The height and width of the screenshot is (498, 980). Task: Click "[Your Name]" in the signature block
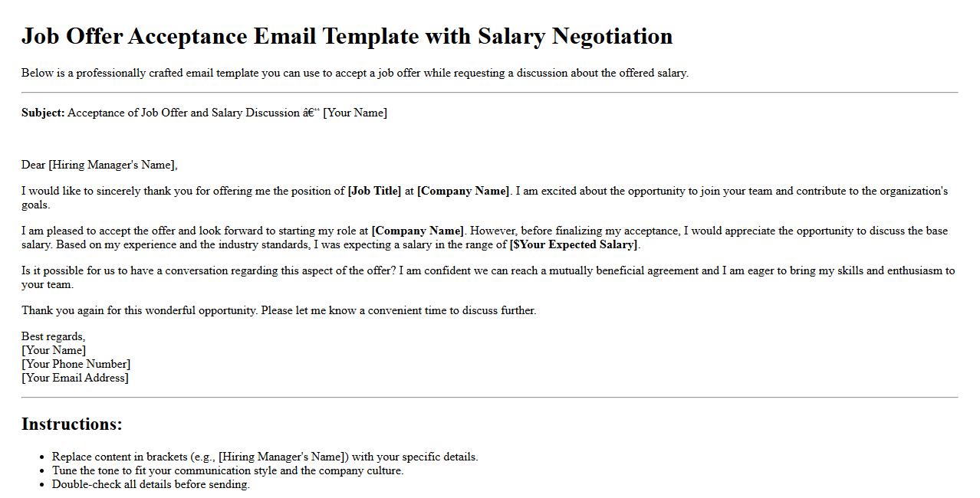pos(54,350)
